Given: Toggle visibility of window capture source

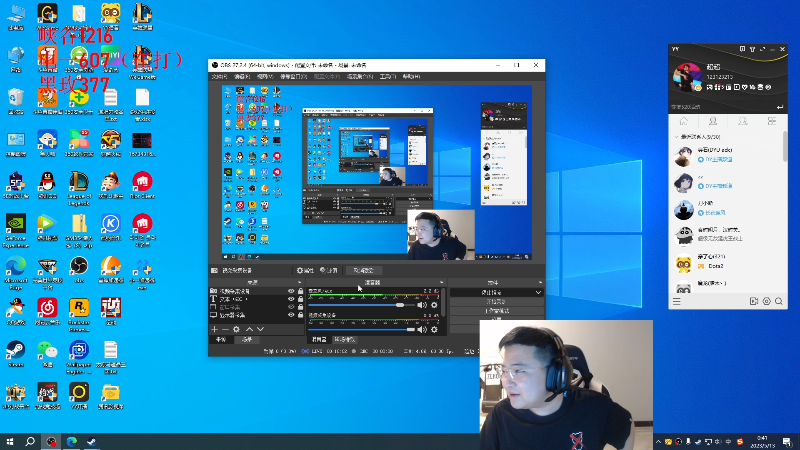Looking at the screenshot, I should click(x=291, y=307).
